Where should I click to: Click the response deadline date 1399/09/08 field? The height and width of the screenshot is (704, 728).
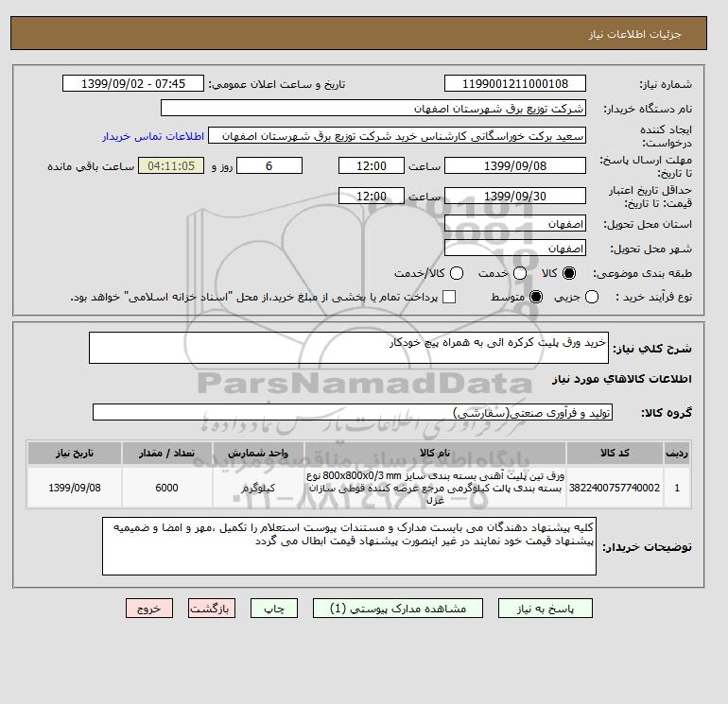pos(515,165)
